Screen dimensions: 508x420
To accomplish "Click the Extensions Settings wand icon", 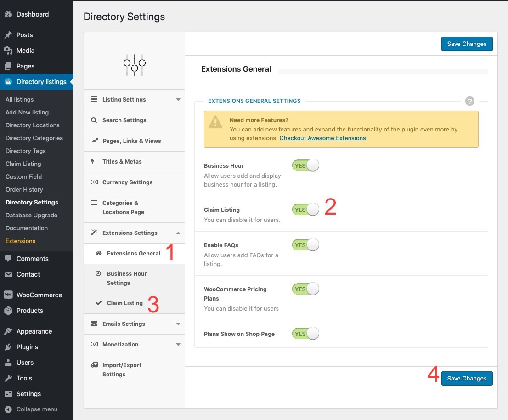I will [x=94, y=233].
